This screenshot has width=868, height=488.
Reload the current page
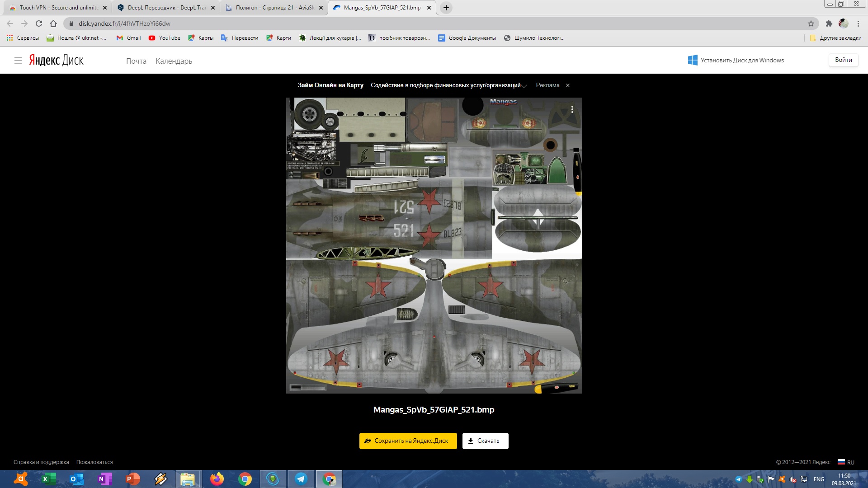click(x=39, y=23)
